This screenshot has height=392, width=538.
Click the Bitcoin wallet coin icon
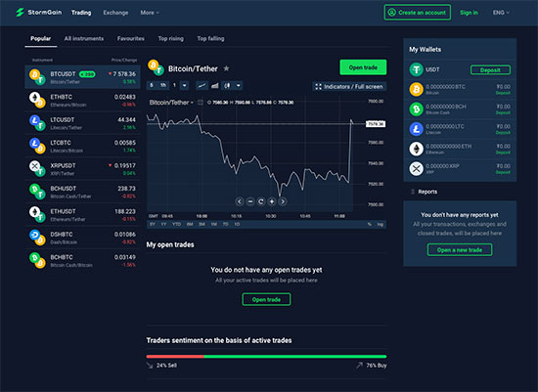coord(416,90)
